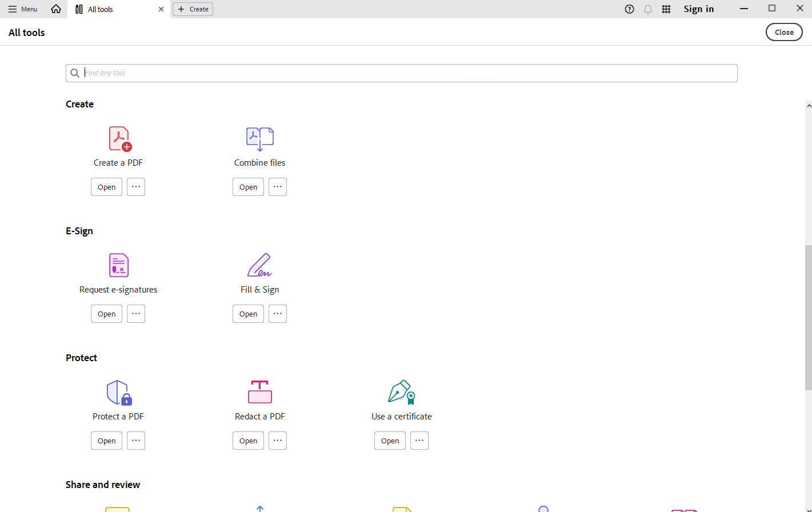Open the hamburger Menu

pyautogui.click(x=23, y=9)
